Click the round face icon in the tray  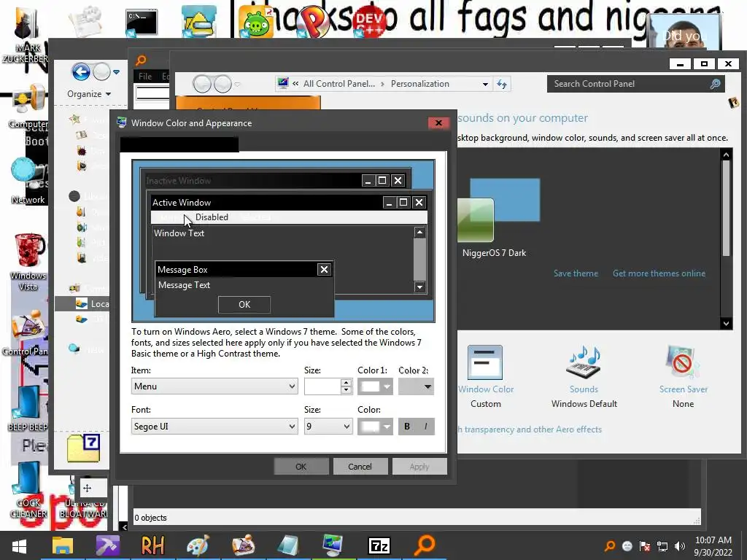pyautogui.click(x=627, y=546)
